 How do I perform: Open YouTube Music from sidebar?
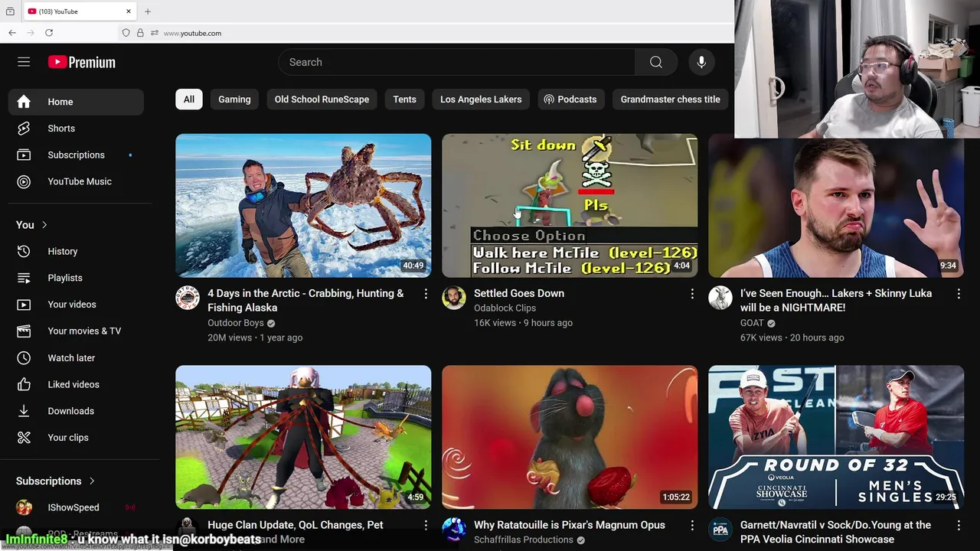(76, 181)
